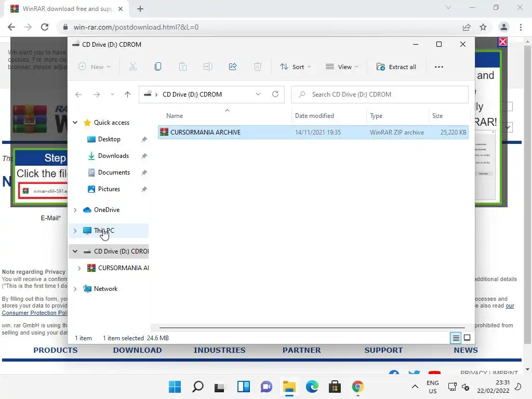532x399 pixels.
Task: Click Chrome icon on the taskbar
Action: [357, 387]
